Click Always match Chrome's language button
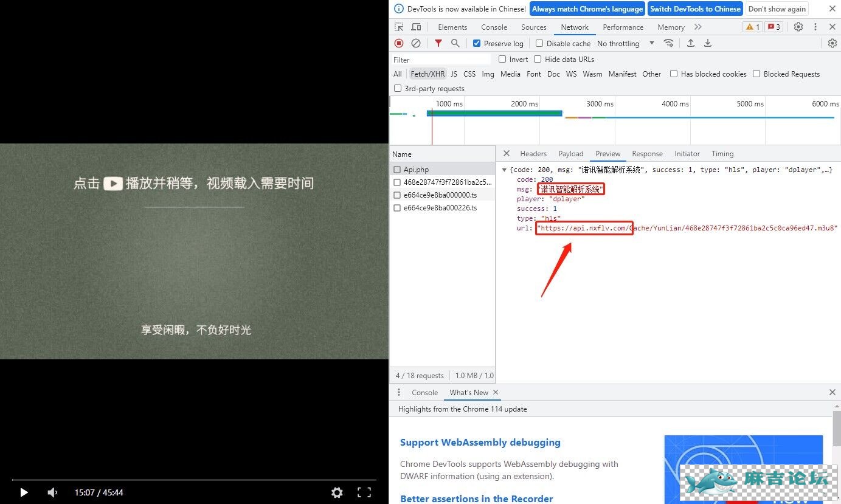Viewport: 841px width, 504px height. coord(587,9)
